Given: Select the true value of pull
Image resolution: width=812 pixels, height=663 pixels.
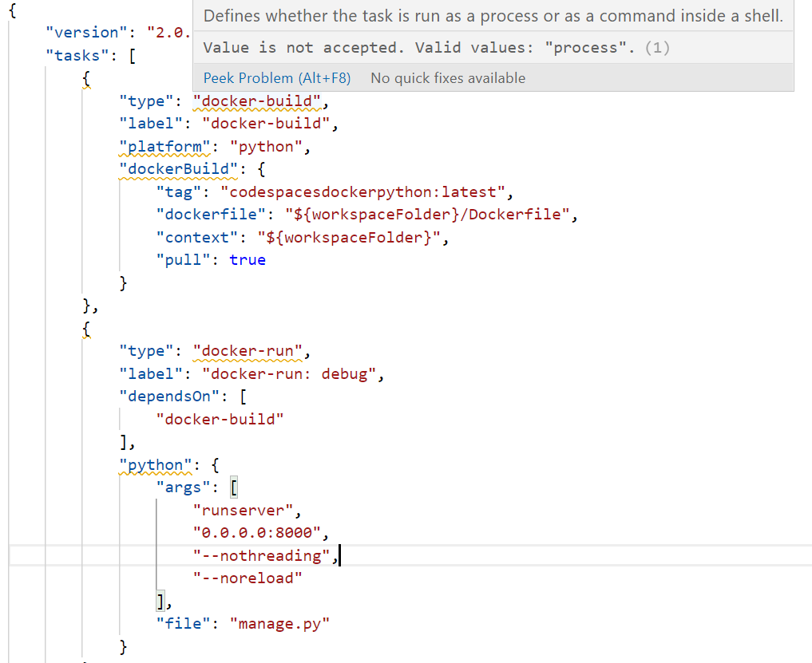Looking at the screenshot, I should click(x=248, y=259).
